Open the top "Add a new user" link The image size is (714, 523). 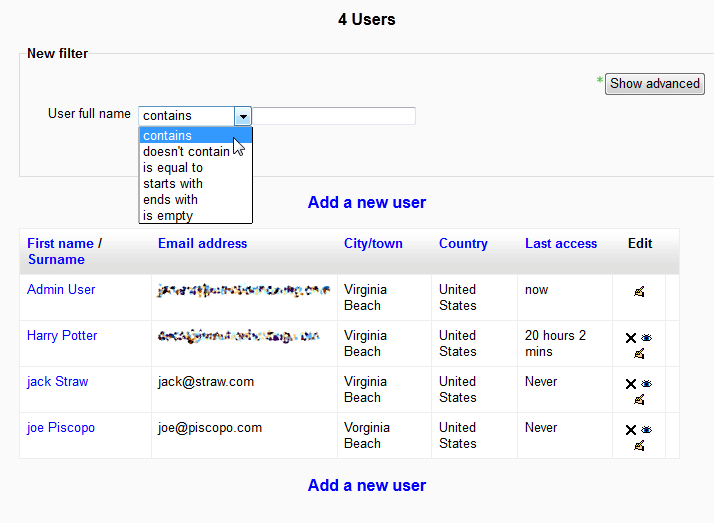367,202
